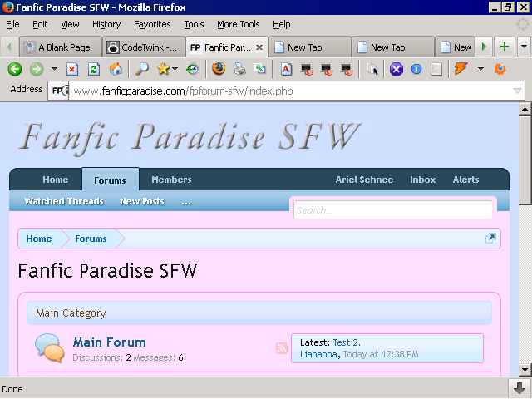Expand the ... more options menu
Viewport: 532px width, 399px height.
click(x=186, y=202)
